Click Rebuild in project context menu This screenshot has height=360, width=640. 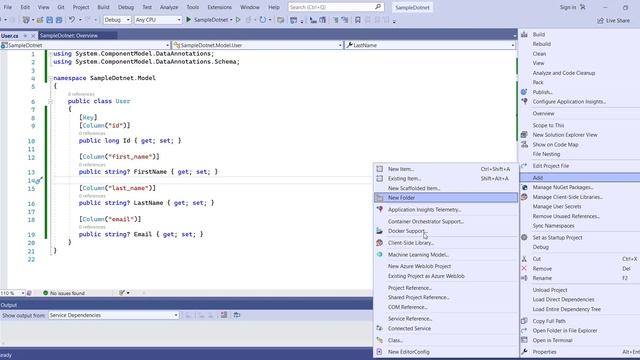[x=580, y=44]
